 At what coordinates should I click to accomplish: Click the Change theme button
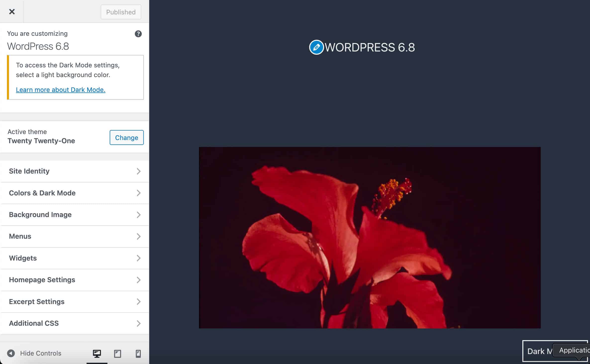pyautogui.click(x=126, y=137)
